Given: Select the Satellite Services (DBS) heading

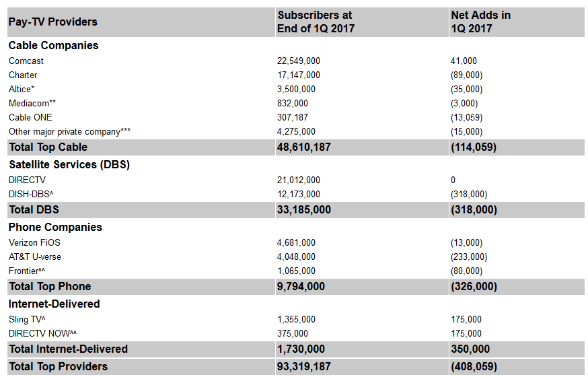Looking at the screenshot, I should point(69,165).
